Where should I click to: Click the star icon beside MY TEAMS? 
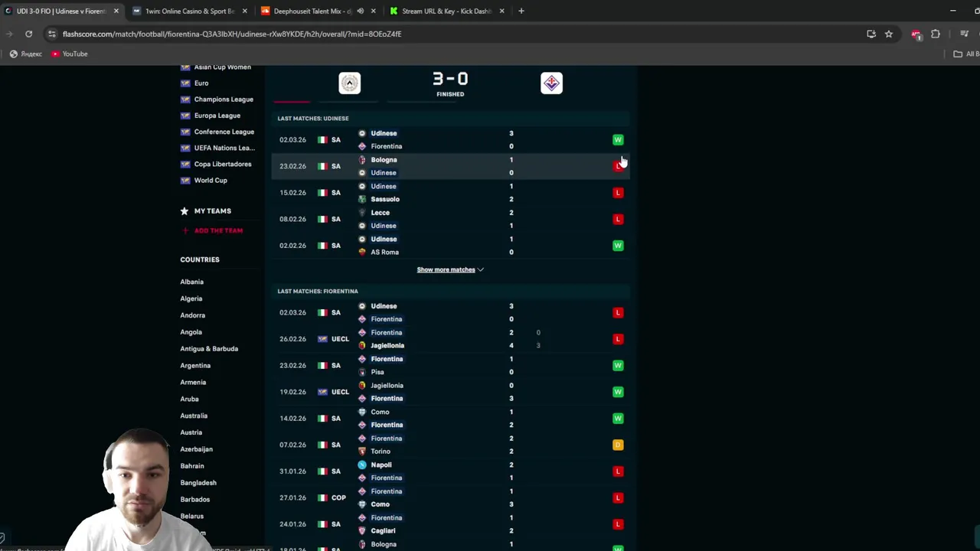(185, 211)
